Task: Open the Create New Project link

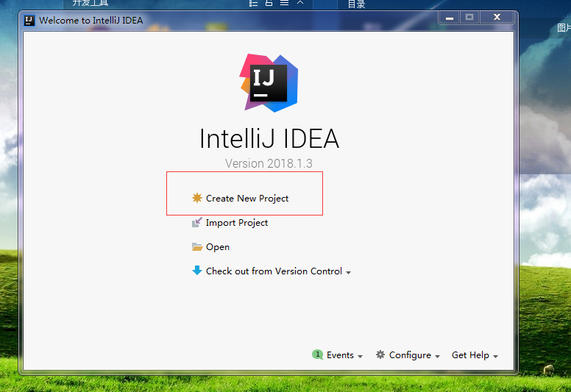Action: point(247,199)
